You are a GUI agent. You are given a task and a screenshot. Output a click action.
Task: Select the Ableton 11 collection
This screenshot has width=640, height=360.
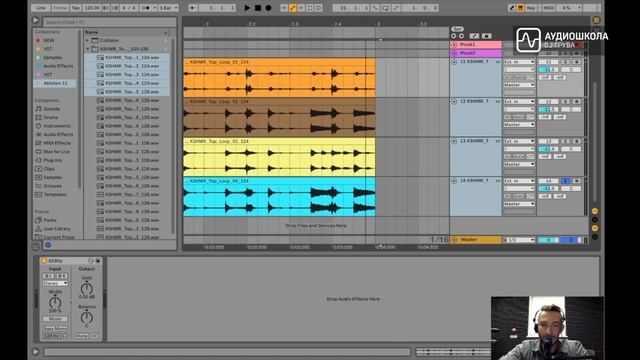(x=55, y=83)
